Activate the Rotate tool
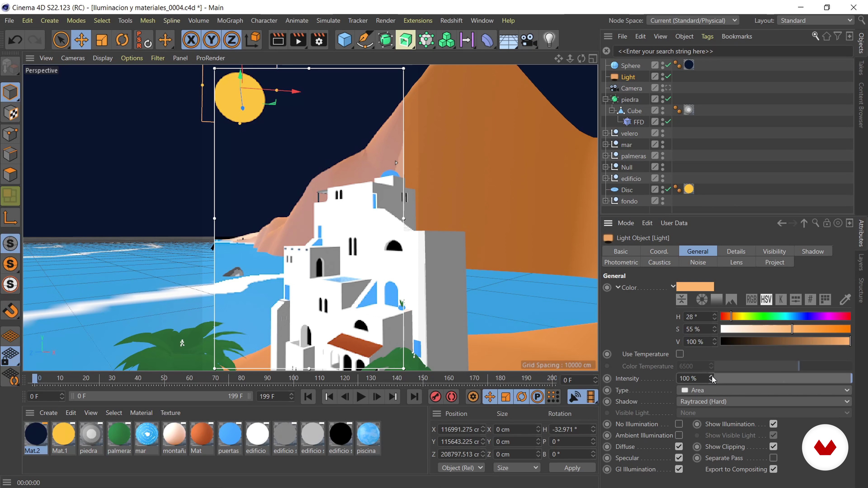The image size is (868, 488). point(122,40)
